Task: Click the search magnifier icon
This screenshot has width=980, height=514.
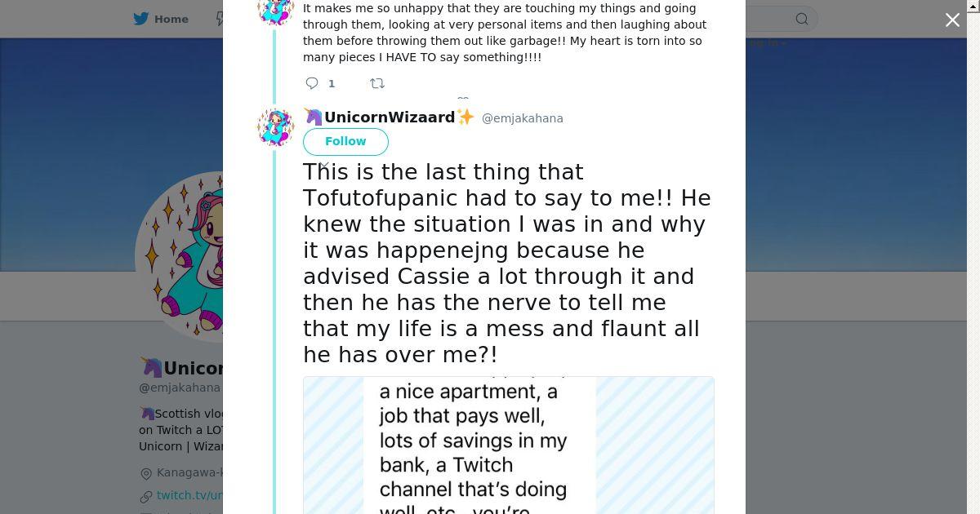Action: [x=802, y=20]
